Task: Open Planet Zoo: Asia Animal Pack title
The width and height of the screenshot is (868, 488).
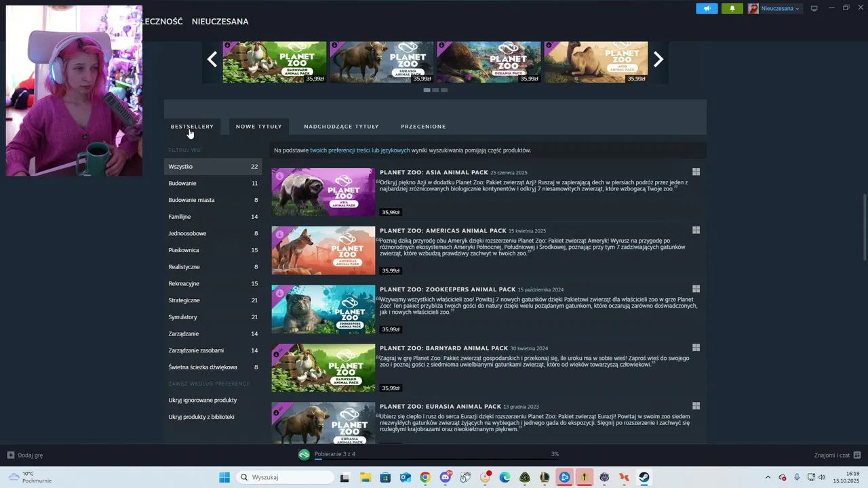Action: coord(434,172)
